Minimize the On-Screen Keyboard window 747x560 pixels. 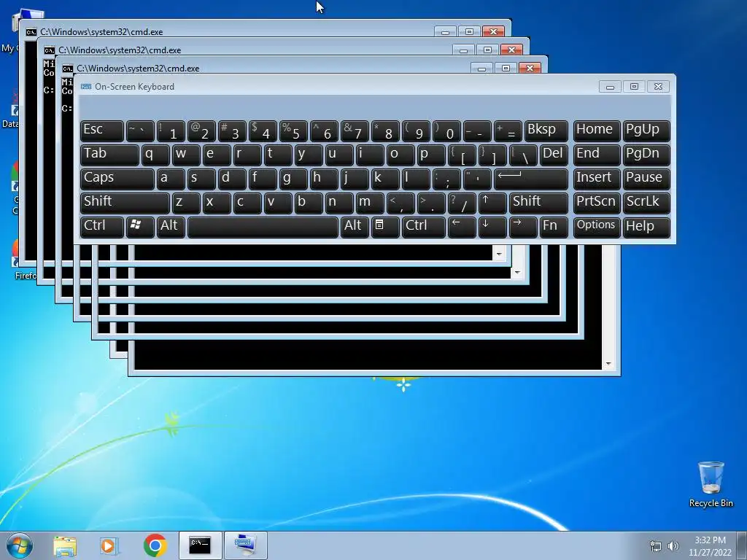pyautogui.click(x=610, y=87)
